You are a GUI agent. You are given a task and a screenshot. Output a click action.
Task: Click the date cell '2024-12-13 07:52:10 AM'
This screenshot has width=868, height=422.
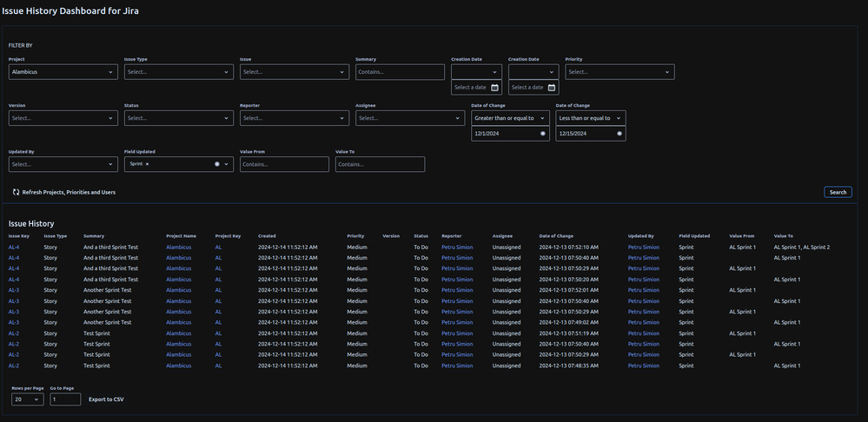tap(568, 247)
